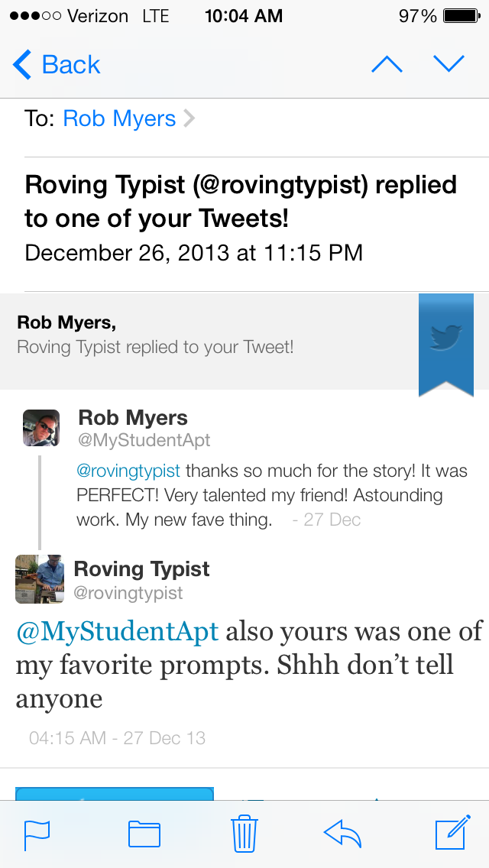Move message to a folder
The height and width of the screenshot is (868, 489).
[144, 834]
